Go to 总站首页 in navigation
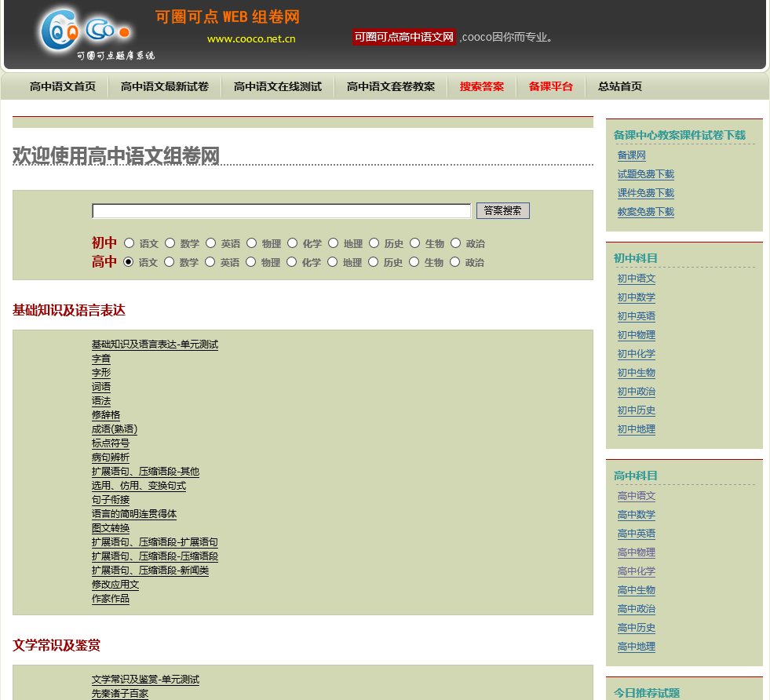 click(620, 87)
